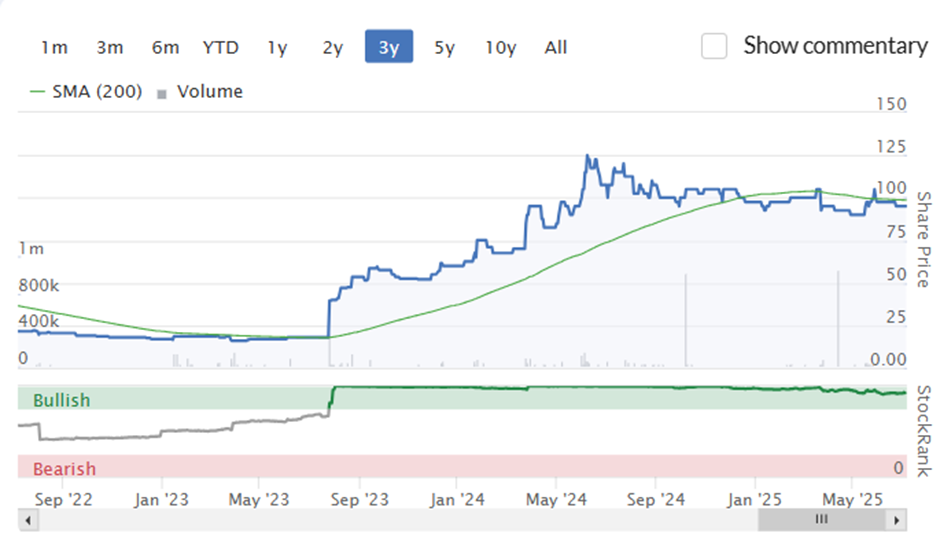The image size is (940, 537).
Task: Show All available price history
Action: coord(556,47)
